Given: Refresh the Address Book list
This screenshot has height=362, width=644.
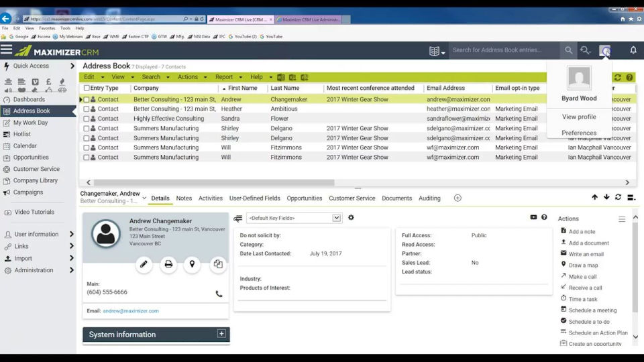Looking at the screenshot, I should pos(617,77).
